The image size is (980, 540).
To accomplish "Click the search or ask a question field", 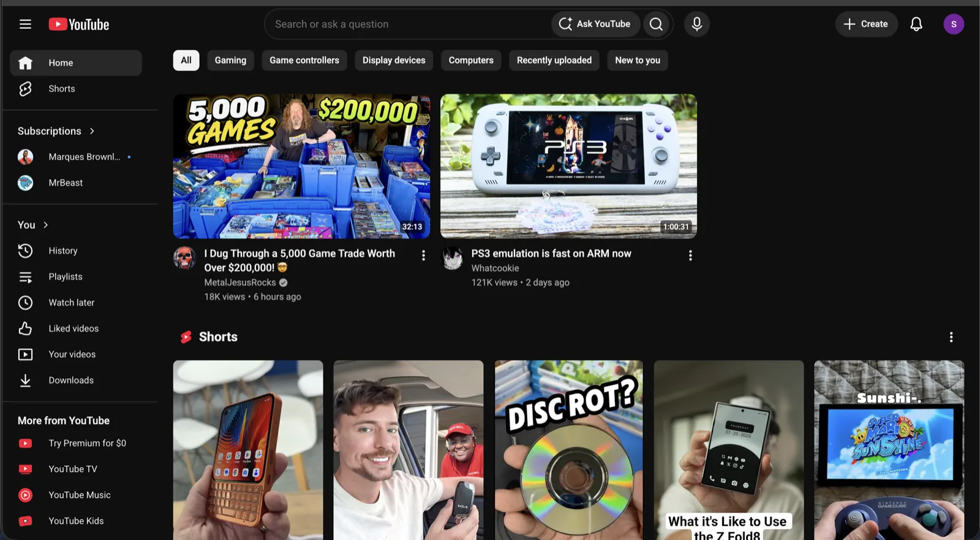I will pos(409,24).
